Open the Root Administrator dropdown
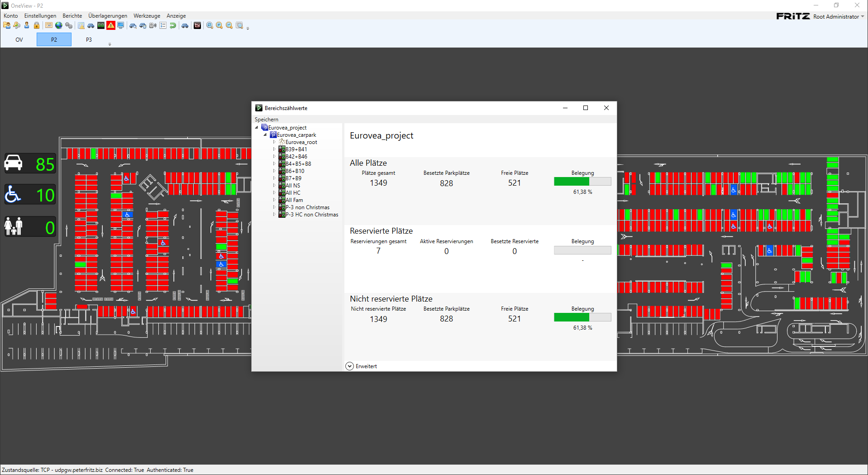 pos(839,16)
